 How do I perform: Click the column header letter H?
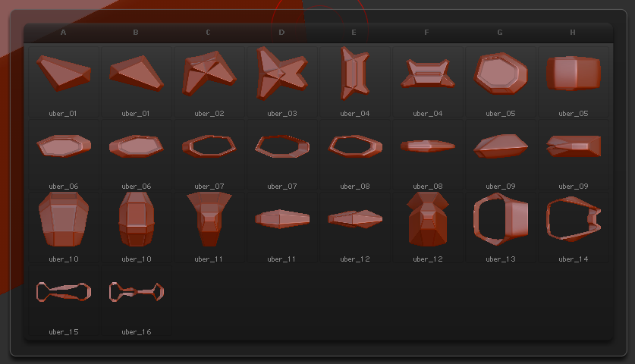tap(573, 33)
